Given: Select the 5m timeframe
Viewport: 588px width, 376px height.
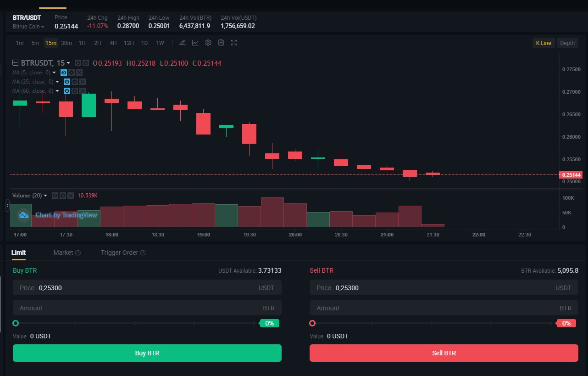Looking at the screenshot, I should (x=35, y=43).
